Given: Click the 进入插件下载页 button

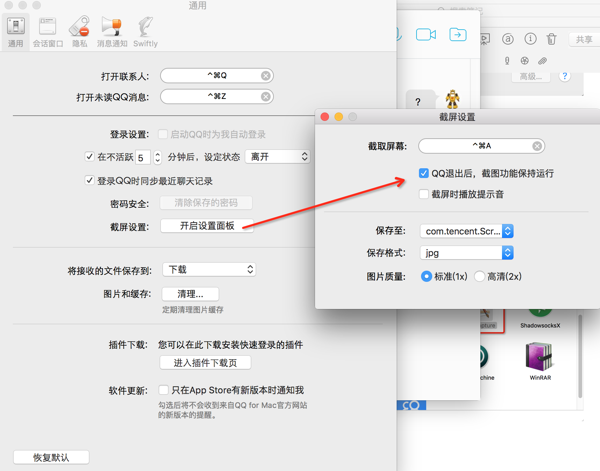Looking at the screenshot, I should point(205,363).
